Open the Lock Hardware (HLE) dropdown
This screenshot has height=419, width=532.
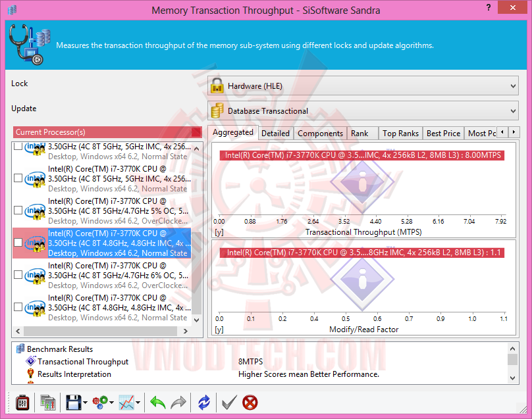(363, 86)
